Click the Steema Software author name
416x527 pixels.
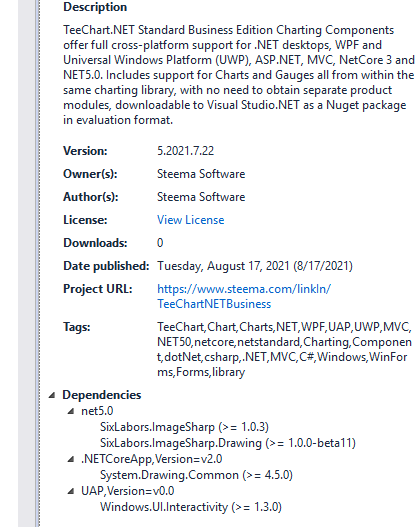[201, 197]
